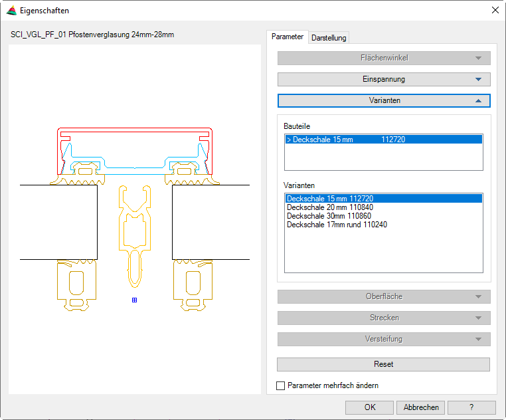Expand the Oberfläche section

coord(384,296)
